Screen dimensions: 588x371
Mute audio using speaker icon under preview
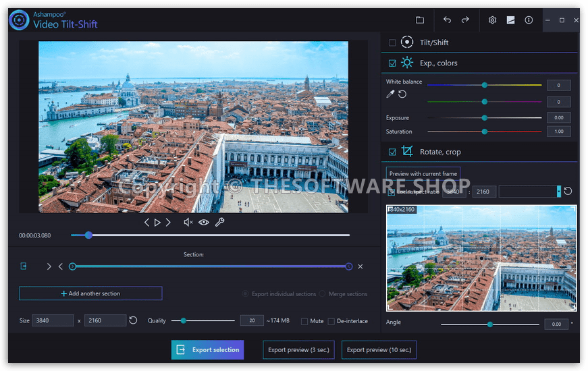[x=188, y=222]
